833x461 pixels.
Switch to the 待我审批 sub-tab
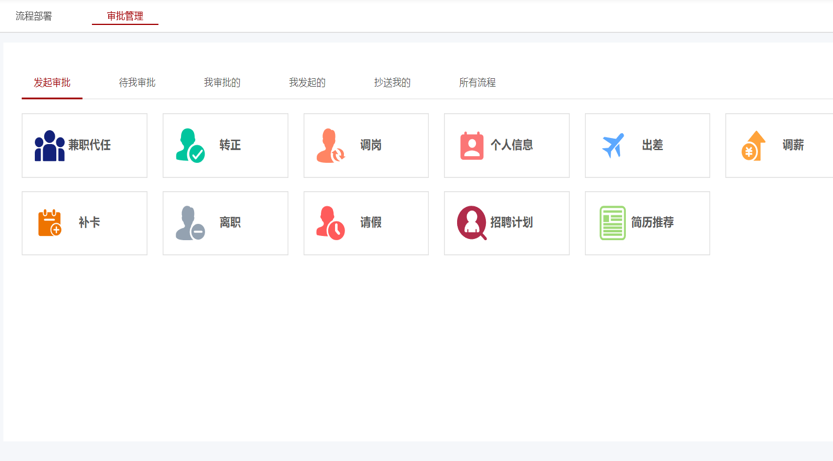(137, 82)
